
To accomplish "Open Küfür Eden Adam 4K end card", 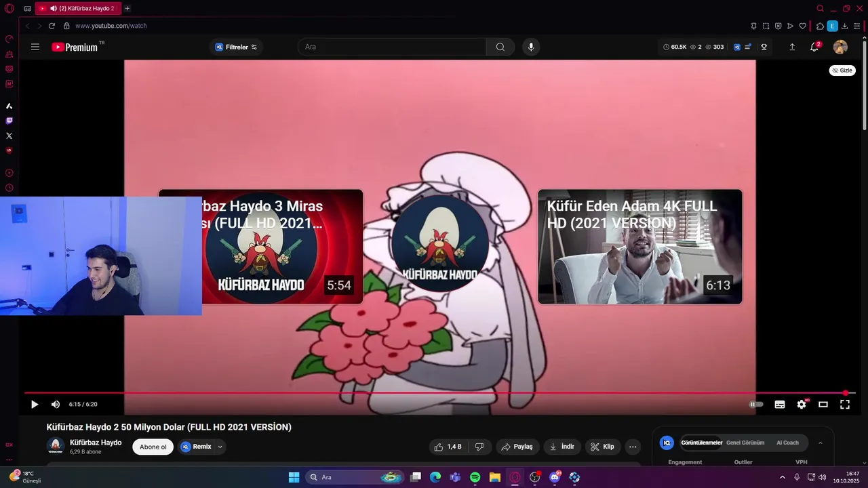I will pos(640,247).
